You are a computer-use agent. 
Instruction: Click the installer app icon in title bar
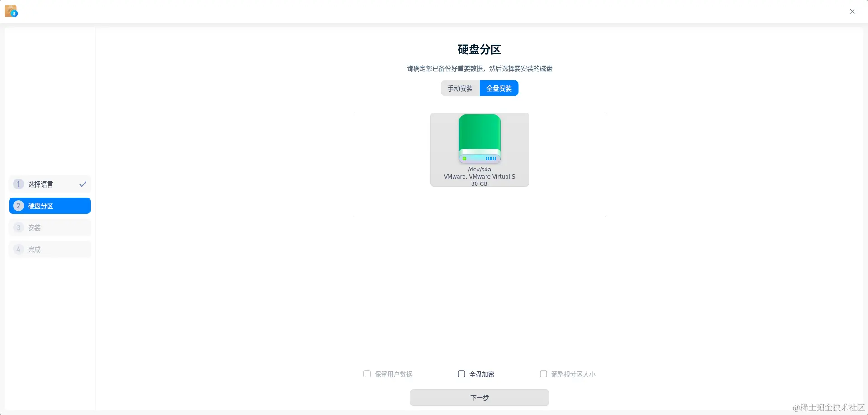[x=11, y=11]
